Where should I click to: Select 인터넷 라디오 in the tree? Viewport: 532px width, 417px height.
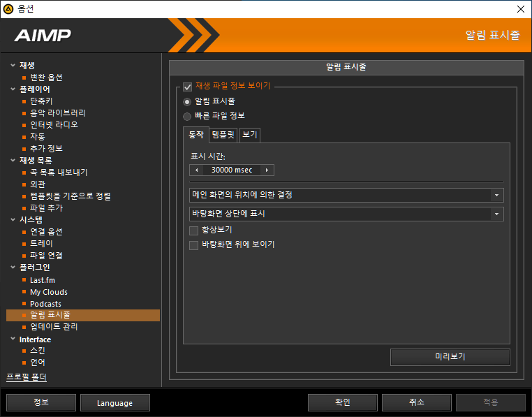click(x=54, y=125)
